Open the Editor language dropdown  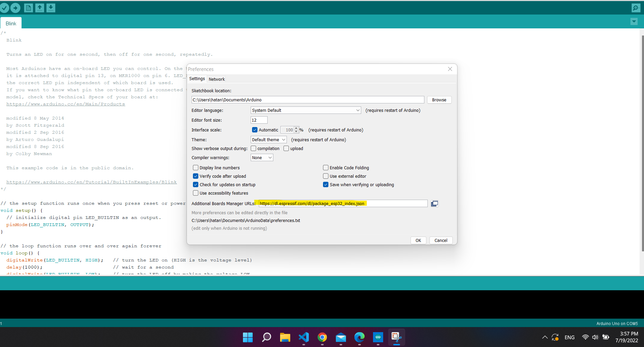(x=306, y=110)
